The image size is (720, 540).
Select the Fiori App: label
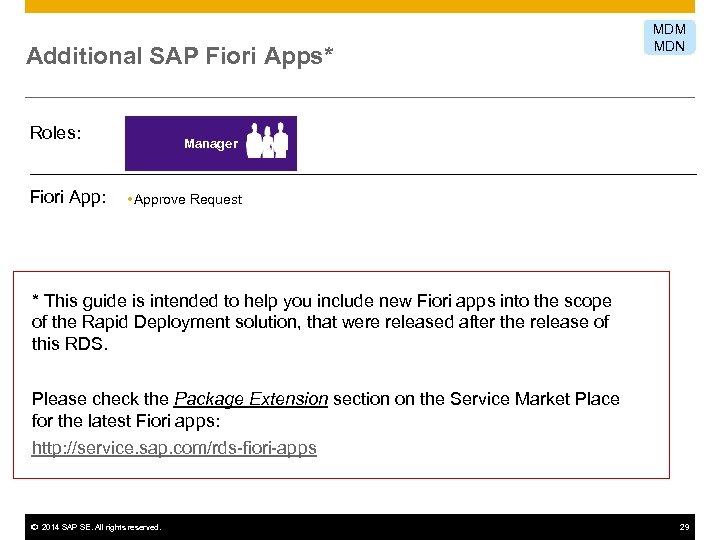68,197
